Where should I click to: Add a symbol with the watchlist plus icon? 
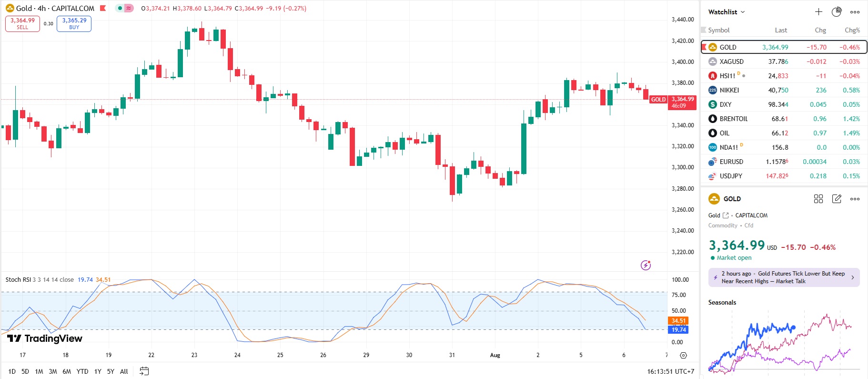pyautogui.click(x=818, y=12)
